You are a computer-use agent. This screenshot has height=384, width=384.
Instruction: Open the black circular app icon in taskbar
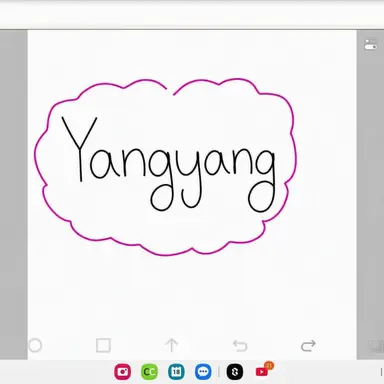pyautogui.click(x=235, y=372)
